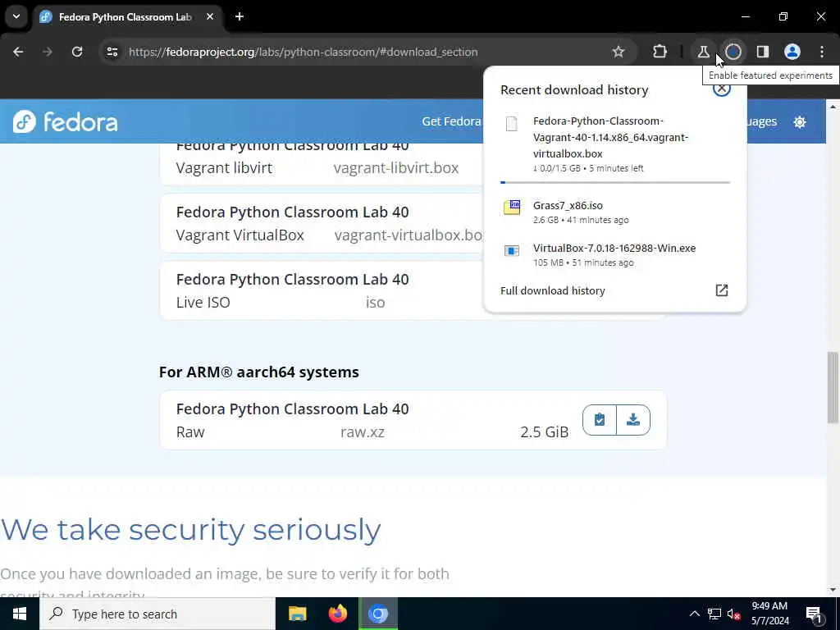Click the taskbar search box

point(157,614)
